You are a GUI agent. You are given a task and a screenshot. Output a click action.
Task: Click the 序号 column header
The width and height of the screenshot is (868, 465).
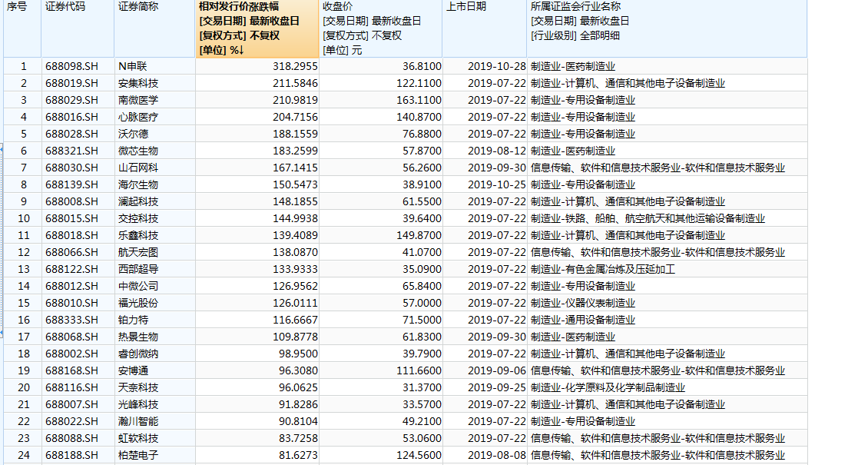(17, 6)
